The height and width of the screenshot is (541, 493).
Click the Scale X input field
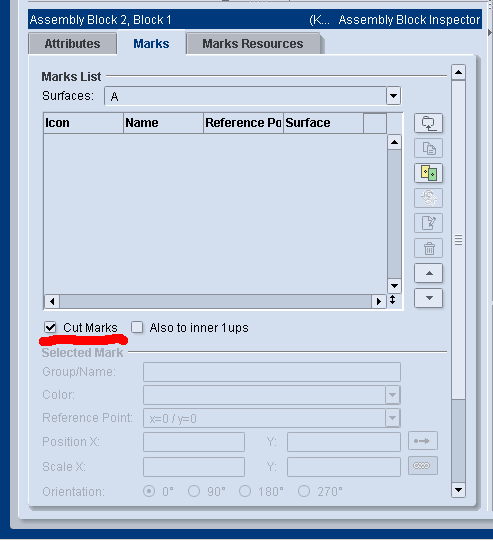pos(194,467)
